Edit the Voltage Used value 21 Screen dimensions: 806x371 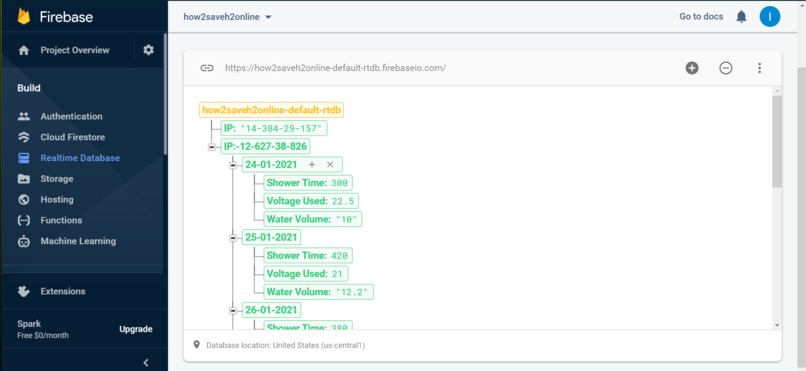tap(337, 274)
